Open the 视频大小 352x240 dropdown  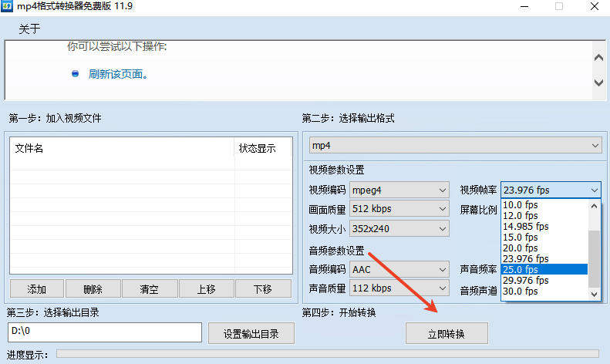[x=399, y=229]
